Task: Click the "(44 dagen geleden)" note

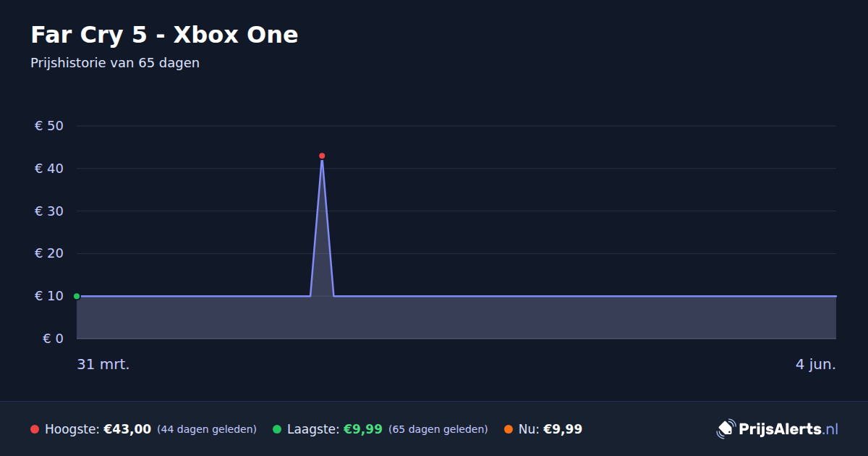Action: coord(207,429)
